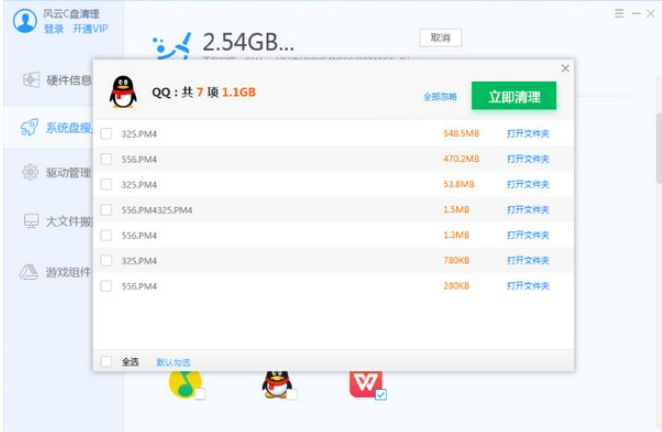Toggle the 全选 select-all checkbox
This screenshot has height=432, width=662.
tap(106, 361)
